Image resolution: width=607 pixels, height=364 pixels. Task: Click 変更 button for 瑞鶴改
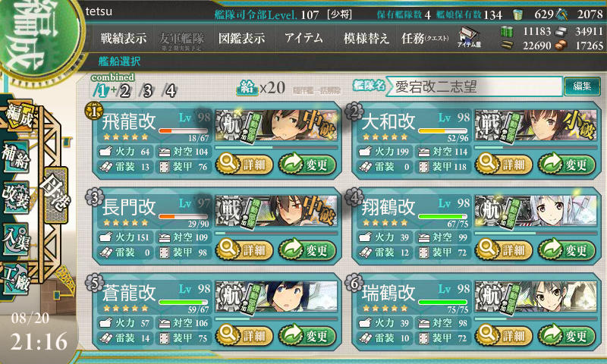point(567,336)
